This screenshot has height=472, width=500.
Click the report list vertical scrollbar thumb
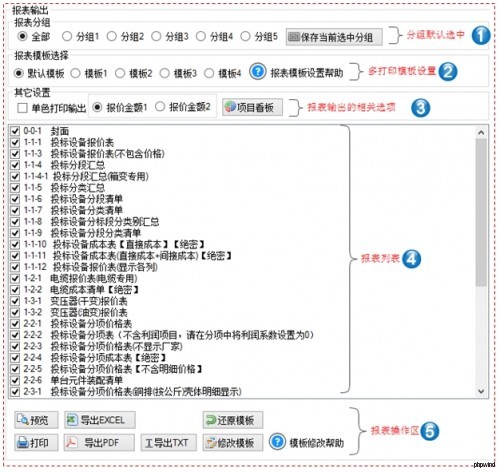click(x=481, y=213)
